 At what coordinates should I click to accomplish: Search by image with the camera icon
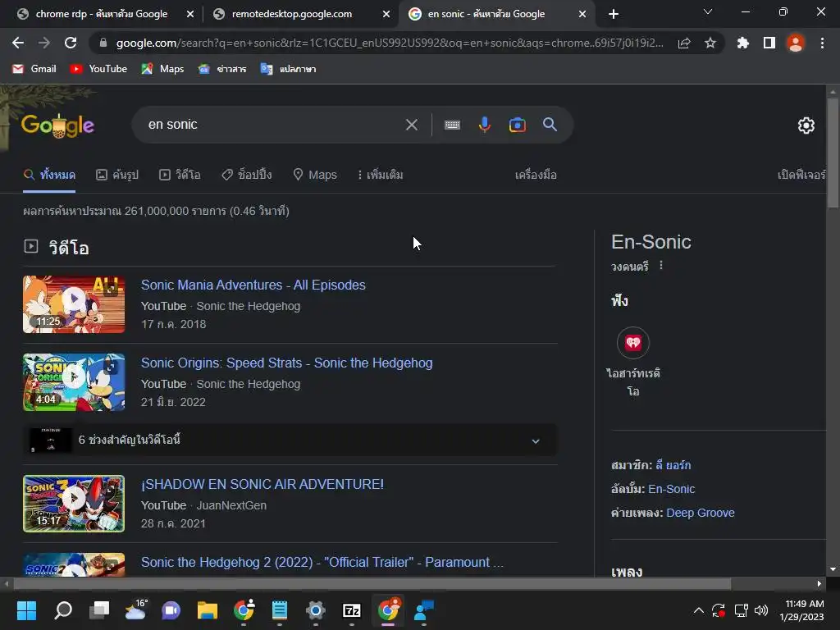517,125
